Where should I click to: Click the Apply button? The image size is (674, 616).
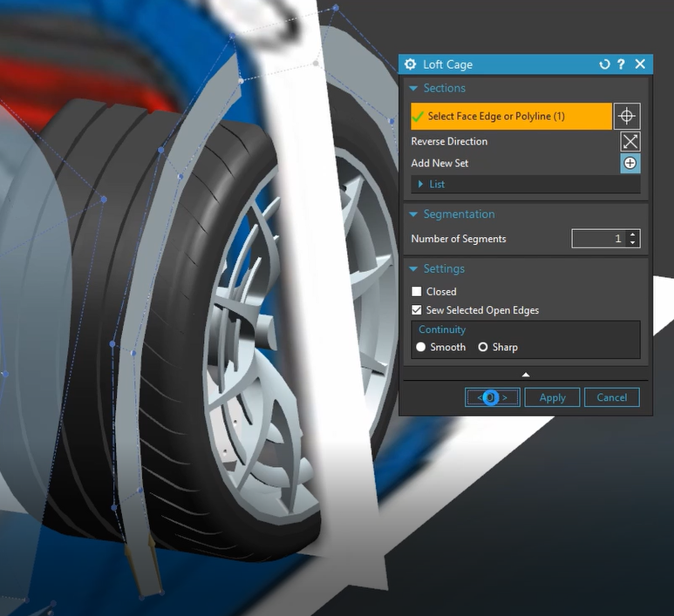[552, 397]
